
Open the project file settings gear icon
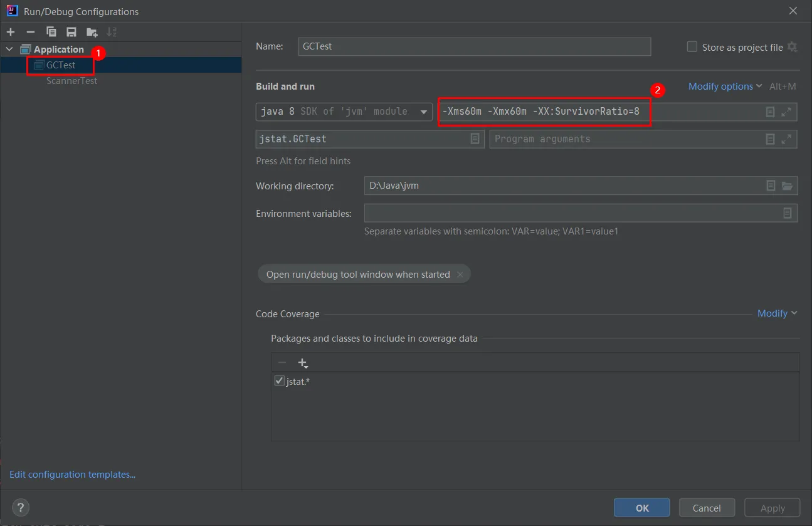point(793,47)
